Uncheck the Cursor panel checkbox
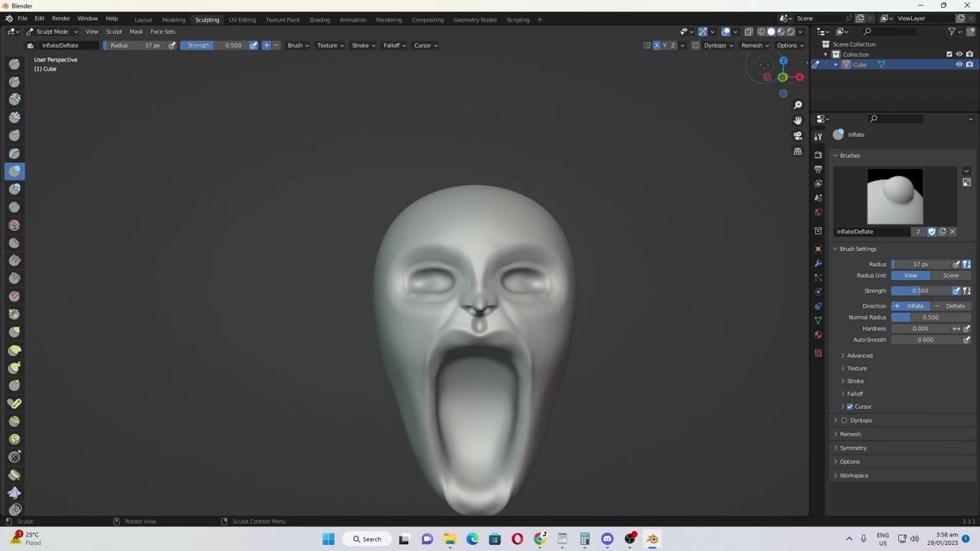The width and height of the screenshot is (980, 551). [850, 406]
